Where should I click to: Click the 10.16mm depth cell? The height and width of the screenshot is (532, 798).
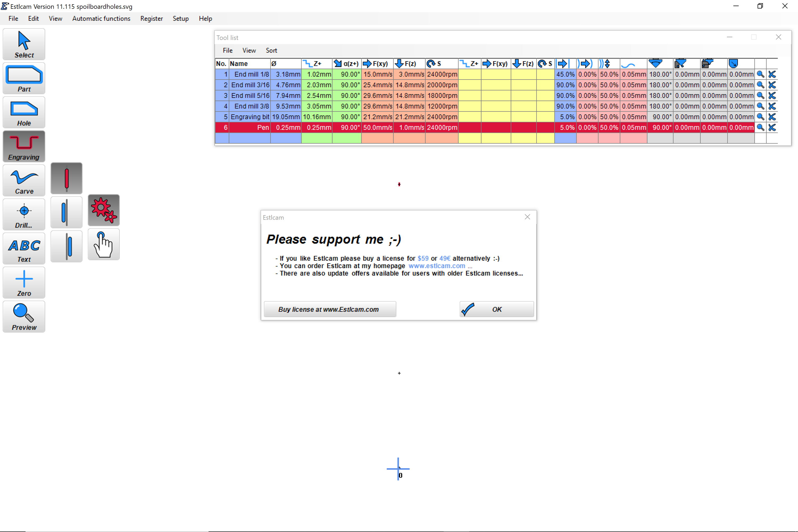(317, 117)
